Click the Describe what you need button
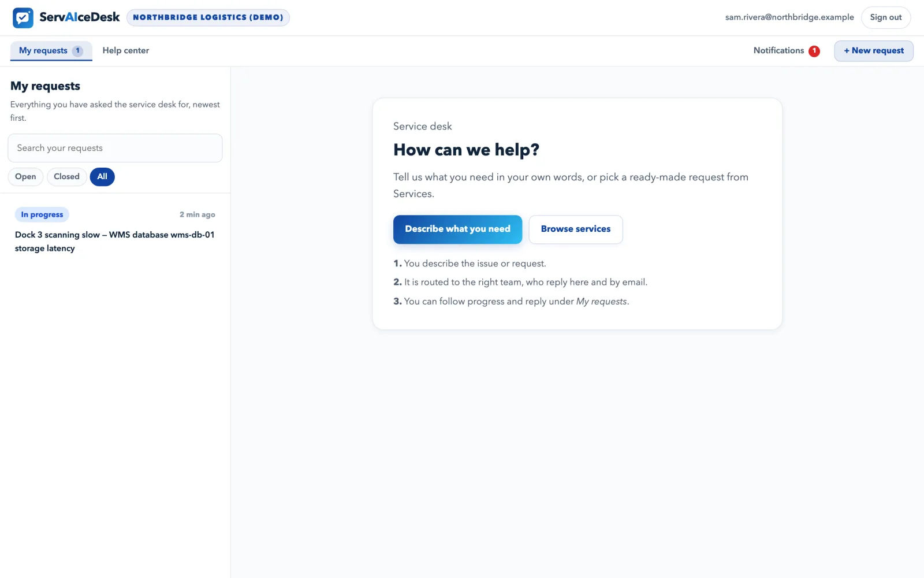Viewport: 924px width, 578px height. pos(457,229)
